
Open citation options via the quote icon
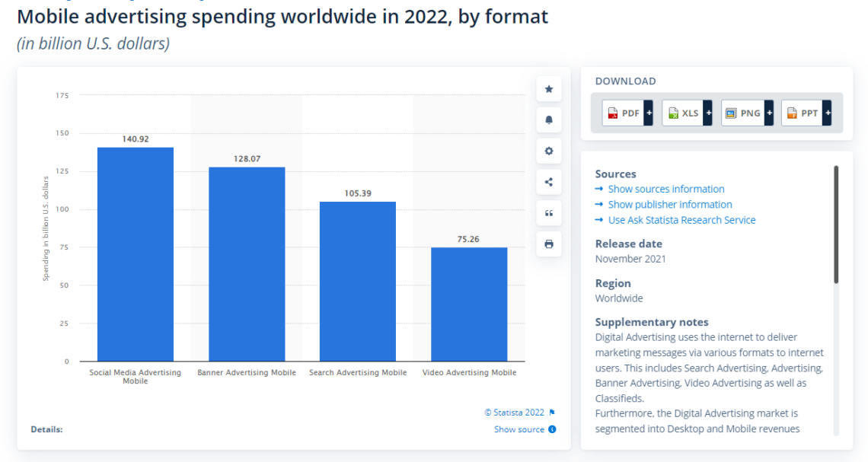click(x=548, y=213)
